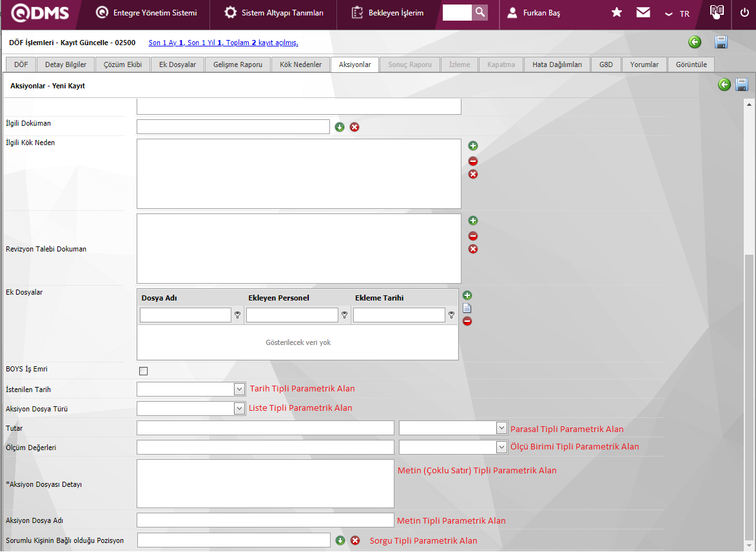756x552 pixels.
Task: Click the save disk icon beside DÖF İşlemleri title
Action: (721, 42)
